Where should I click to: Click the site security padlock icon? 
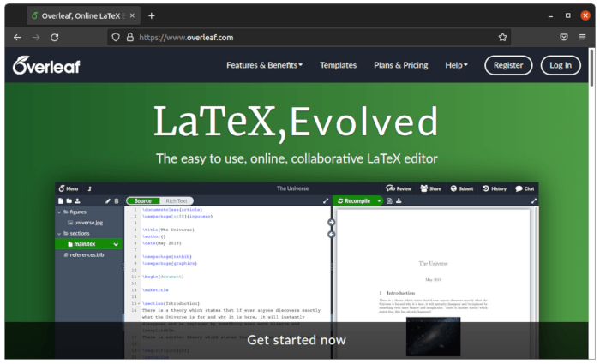130,37
